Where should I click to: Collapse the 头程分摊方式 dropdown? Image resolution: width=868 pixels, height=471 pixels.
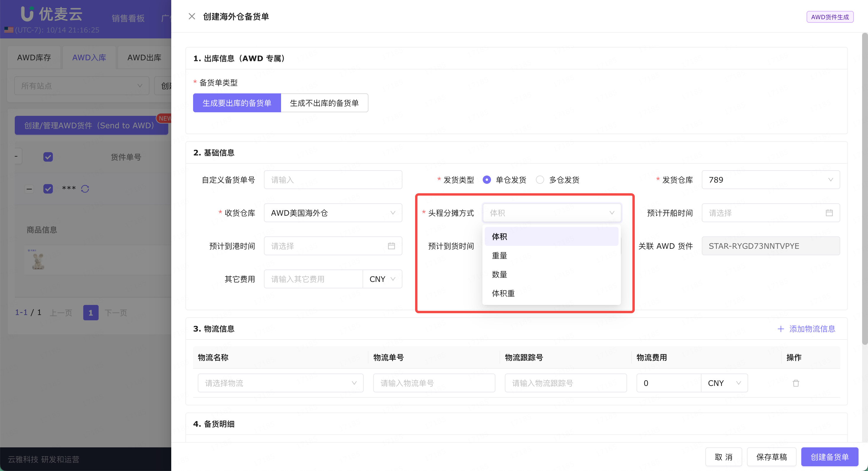pyautogui.click(x=552, y=213)
